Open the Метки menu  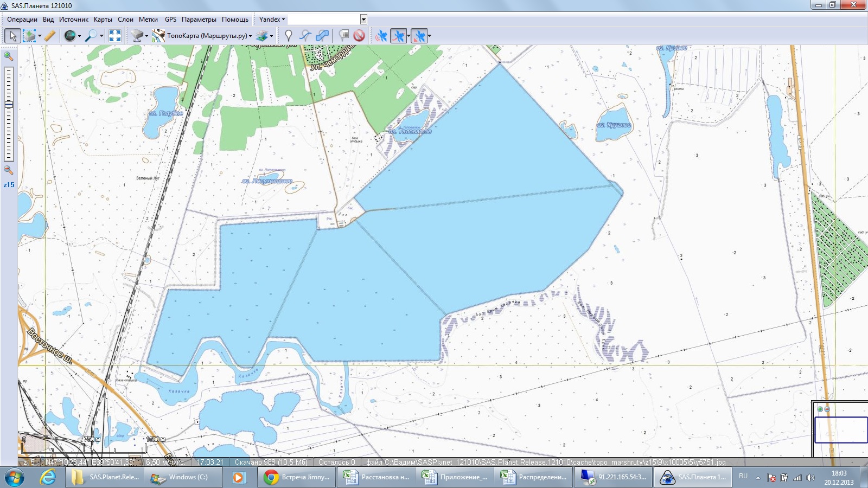point(149,20)
